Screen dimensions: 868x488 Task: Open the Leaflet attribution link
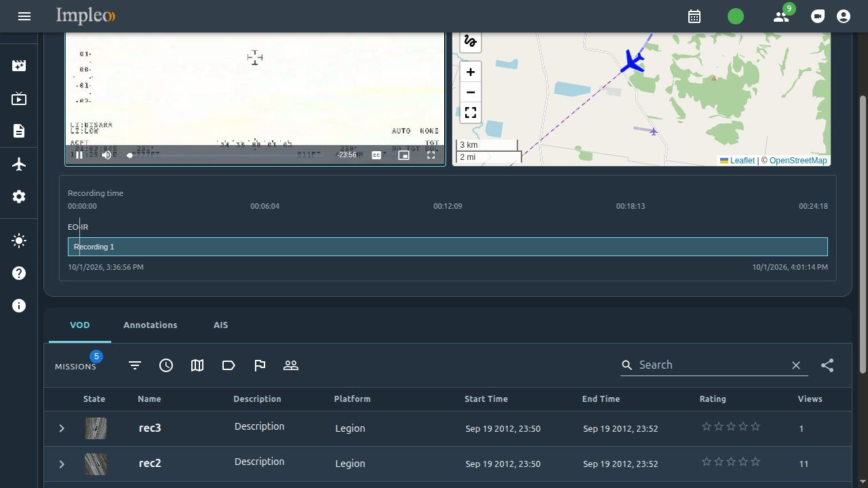[737, 161]
